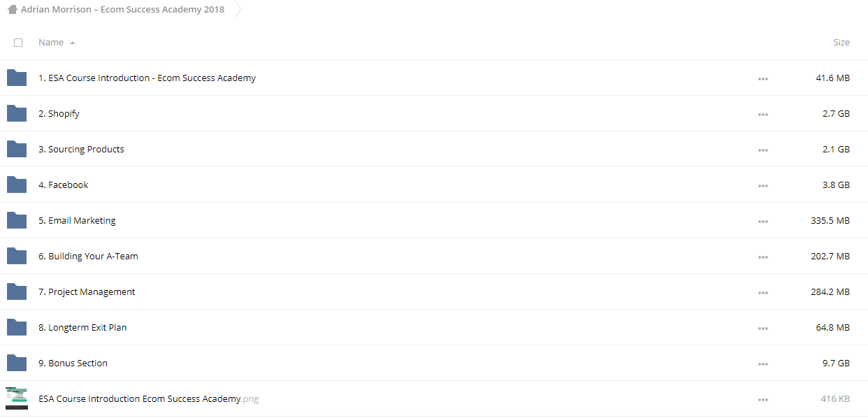Click the ellipsis for 7. Project Management
This screenshot has height=418, width=868.
click(763, 292)
